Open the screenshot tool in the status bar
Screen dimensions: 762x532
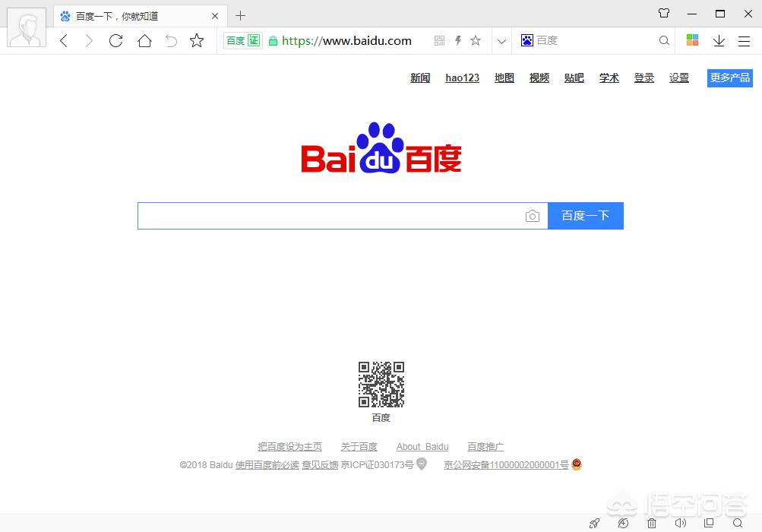click(623, 524)
